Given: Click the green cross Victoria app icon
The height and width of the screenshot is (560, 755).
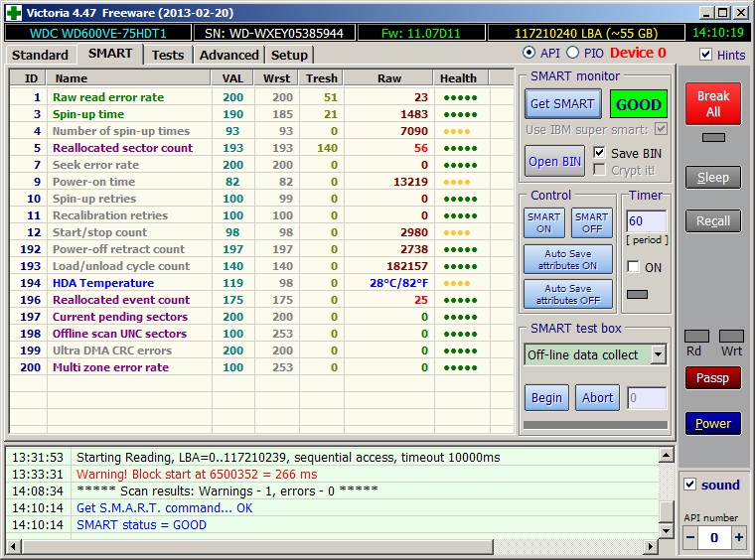Looking at the screenshot, I should coord(14,13).
